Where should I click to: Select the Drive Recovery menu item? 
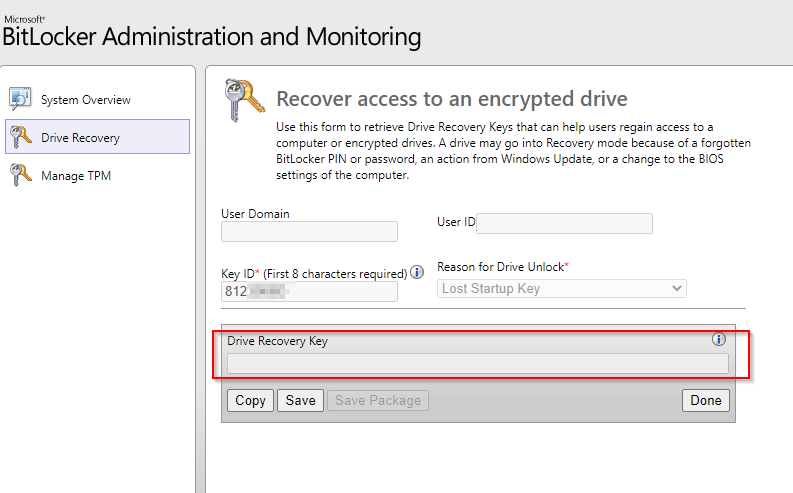click(80, 138)
